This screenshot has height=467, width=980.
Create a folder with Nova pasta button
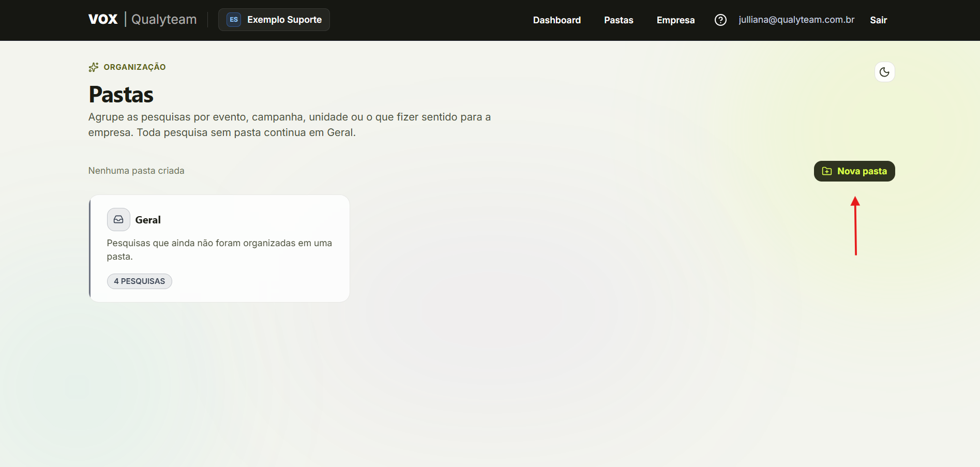854,171
